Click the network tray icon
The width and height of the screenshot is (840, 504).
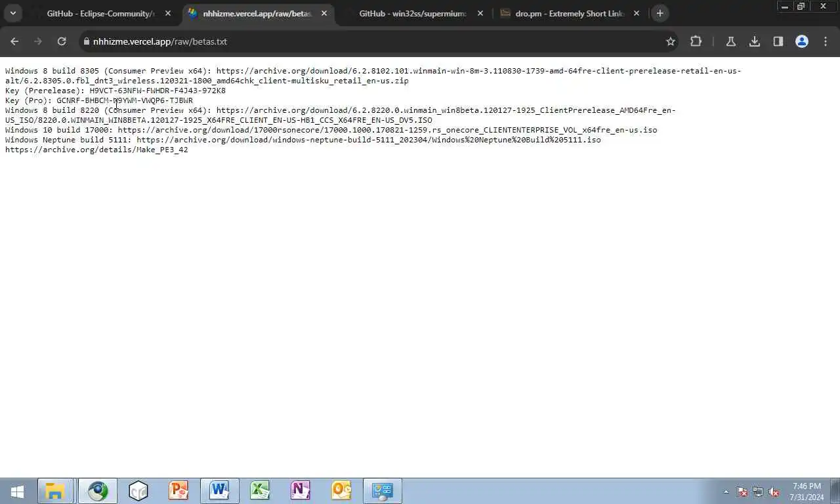click(758, 492)
